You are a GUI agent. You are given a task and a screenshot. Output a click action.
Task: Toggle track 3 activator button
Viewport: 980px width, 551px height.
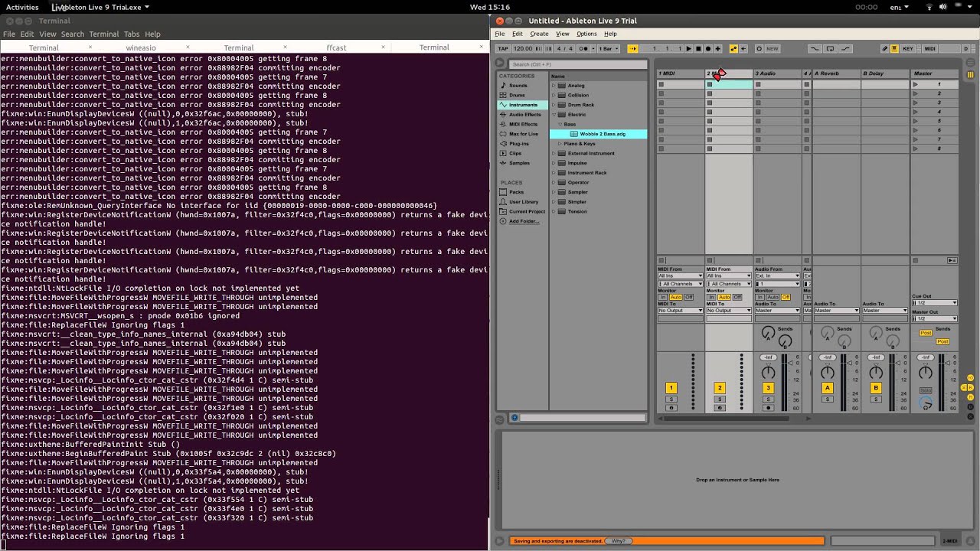click(x=768, y=388)
